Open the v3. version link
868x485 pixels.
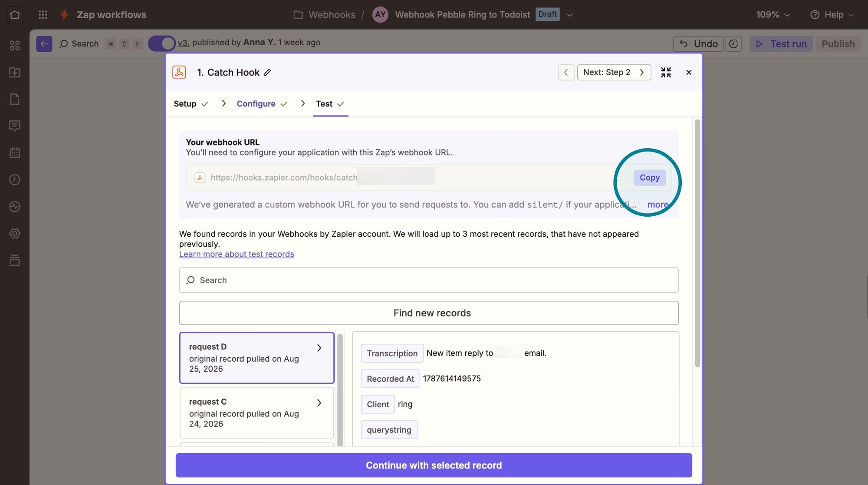tap(184, 43)
